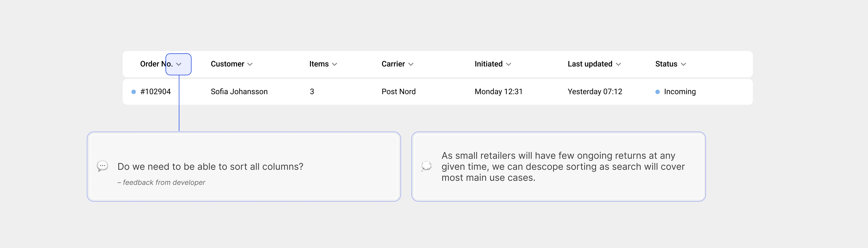Image resolution: width=868 pixels, height=248 pixels.
Task: Toggle sorting on the Initiated chevron
Action: click(508, 64)
